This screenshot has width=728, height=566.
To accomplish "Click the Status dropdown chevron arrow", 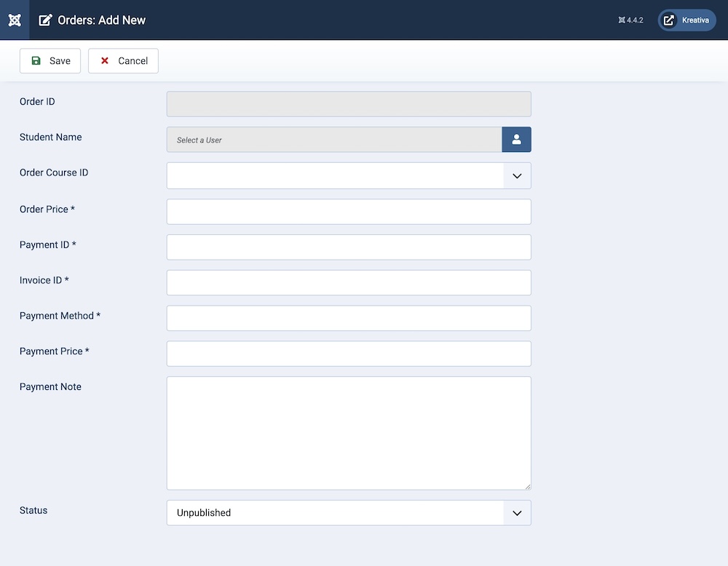I will [517, 513].
